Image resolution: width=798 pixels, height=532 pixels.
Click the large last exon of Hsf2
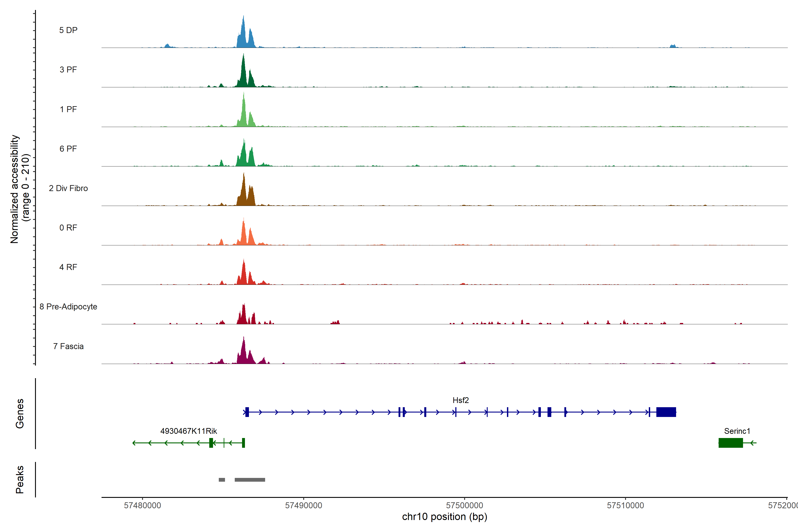(x=666, y=412)
